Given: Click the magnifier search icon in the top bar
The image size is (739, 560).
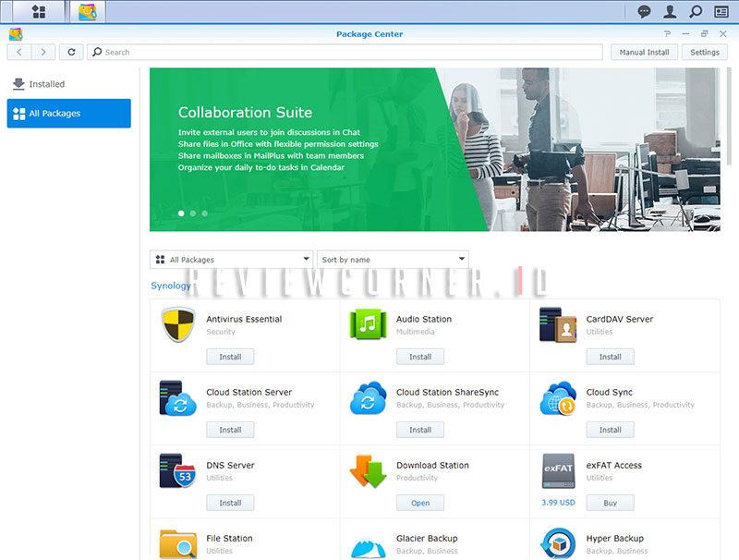Looking at the screenshot, I should (x=695, y=11).
